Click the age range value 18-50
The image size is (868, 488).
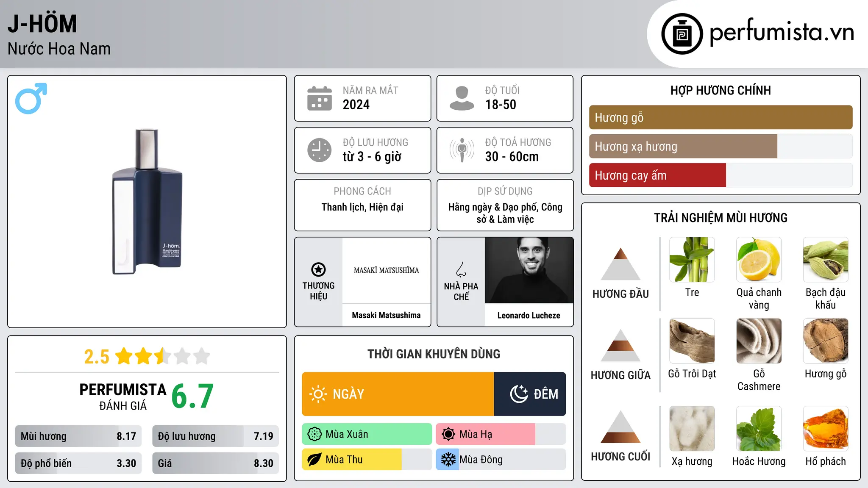(501, 105)
